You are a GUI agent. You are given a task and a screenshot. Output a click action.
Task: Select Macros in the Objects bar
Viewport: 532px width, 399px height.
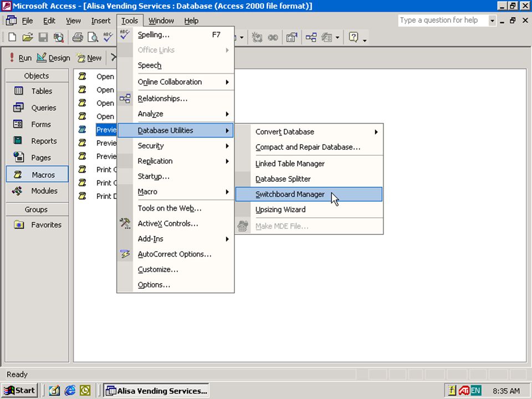coord(37,175)
